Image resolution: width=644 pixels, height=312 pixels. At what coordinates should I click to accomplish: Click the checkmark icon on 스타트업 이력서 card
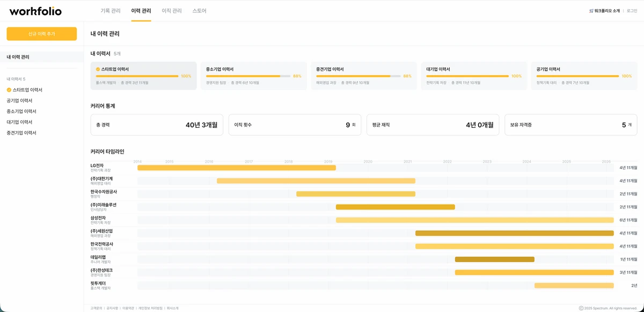point(98,69)
